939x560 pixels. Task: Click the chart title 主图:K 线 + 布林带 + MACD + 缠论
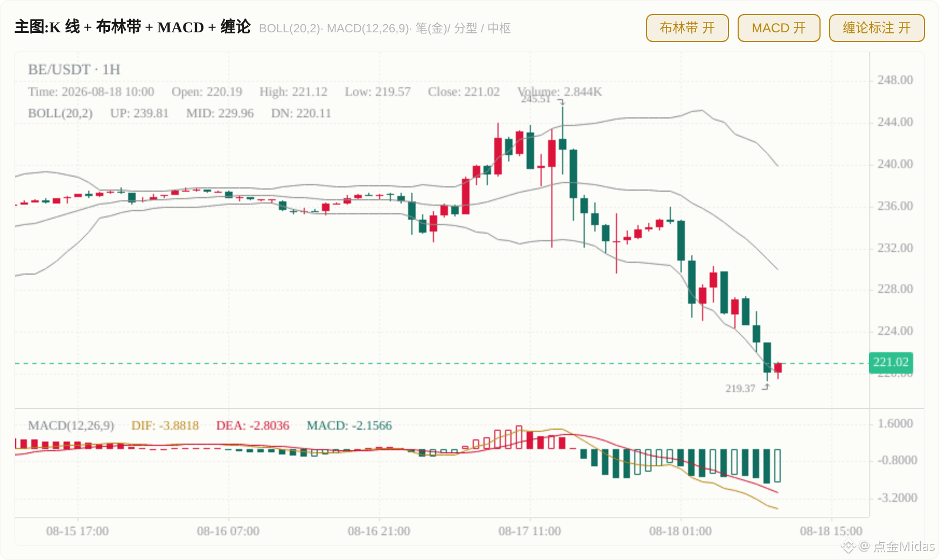click(x=132, y=27)
